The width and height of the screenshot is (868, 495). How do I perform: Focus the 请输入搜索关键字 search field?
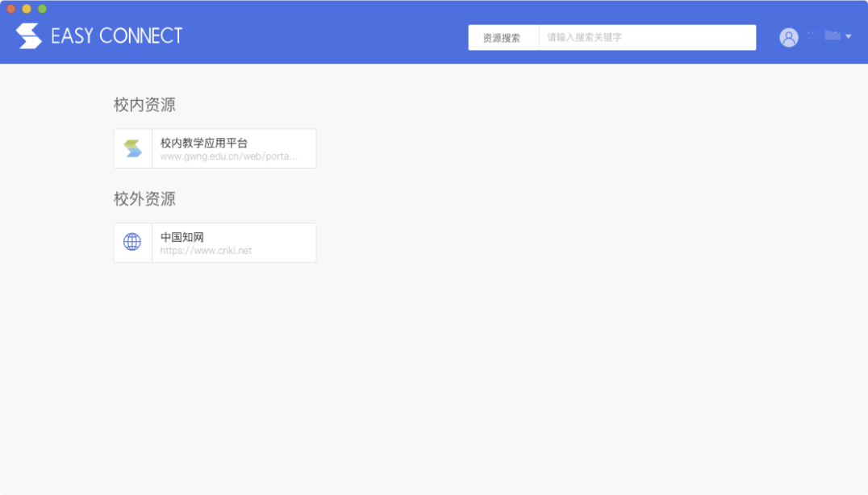(647, 38)
